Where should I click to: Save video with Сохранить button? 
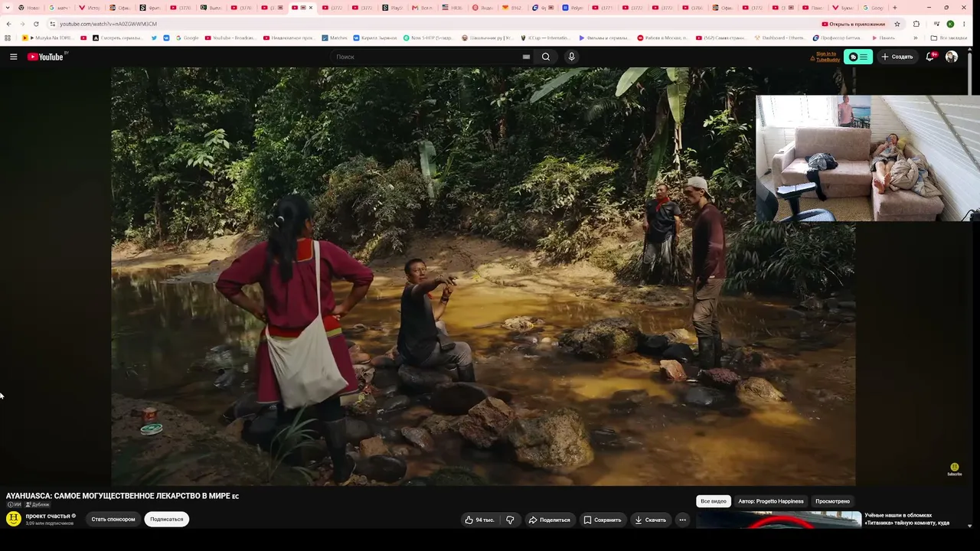(603, 520)
